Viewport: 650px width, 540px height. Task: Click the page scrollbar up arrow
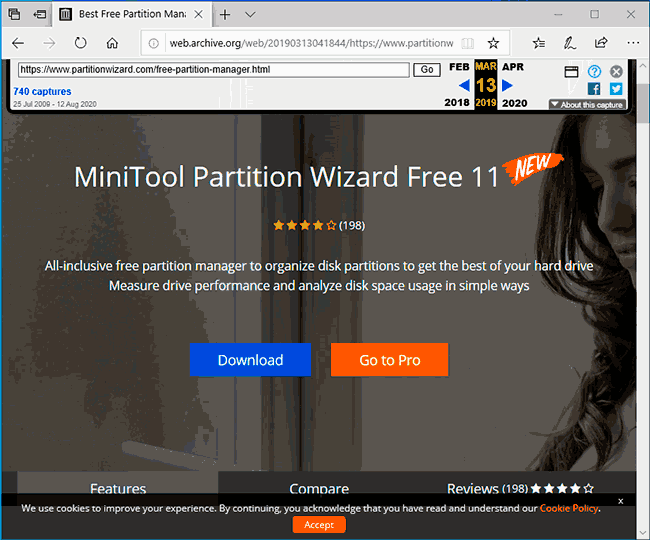click(x=643, y=65)
